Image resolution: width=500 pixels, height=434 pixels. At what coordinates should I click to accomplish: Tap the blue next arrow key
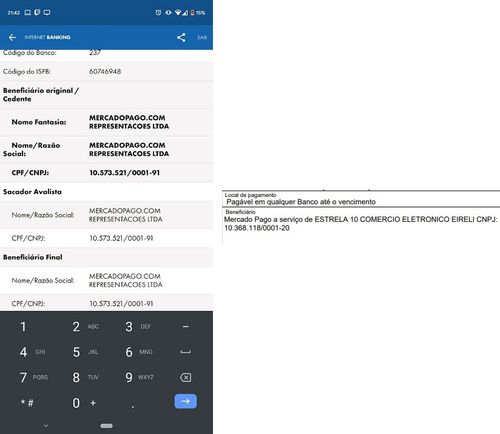point(186,401)
